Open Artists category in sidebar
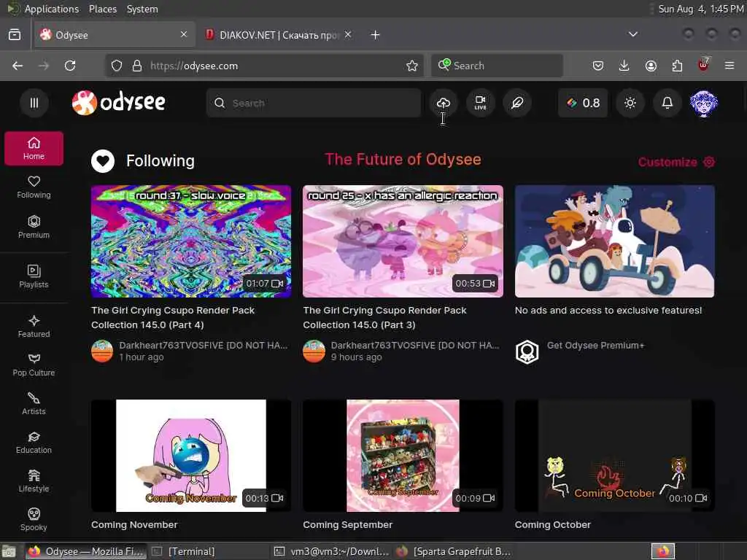Image resolution: width=747 pixels, height=560 pixels. pos(34,403)
